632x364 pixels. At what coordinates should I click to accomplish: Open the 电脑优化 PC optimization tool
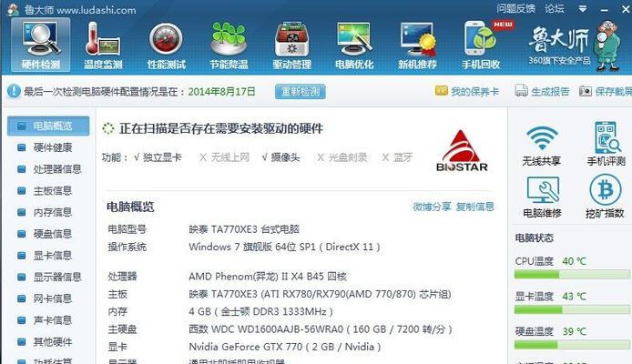[x=354, y=45]
